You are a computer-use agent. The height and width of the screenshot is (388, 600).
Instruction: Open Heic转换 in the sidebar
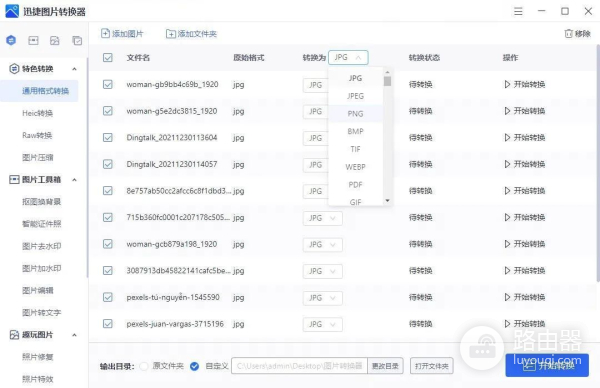(x=38, y=113)
